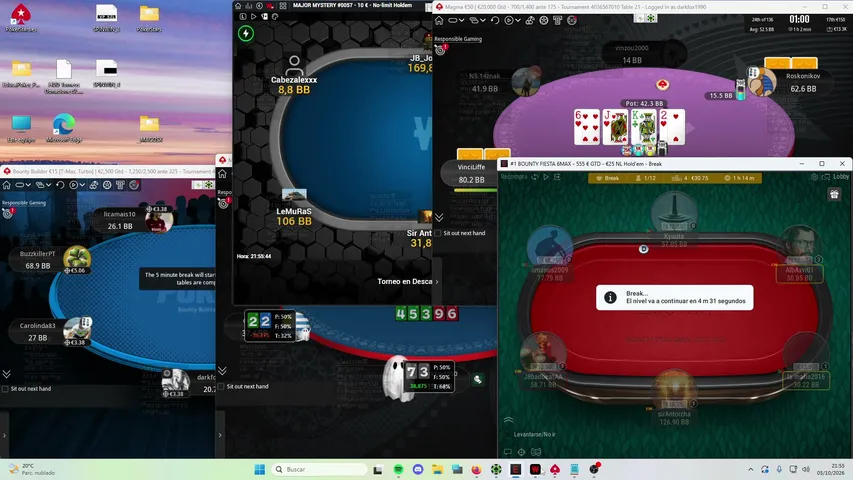Show hidden system tray icons
This screenshot has width=853, height=480.
click(750, 469)
